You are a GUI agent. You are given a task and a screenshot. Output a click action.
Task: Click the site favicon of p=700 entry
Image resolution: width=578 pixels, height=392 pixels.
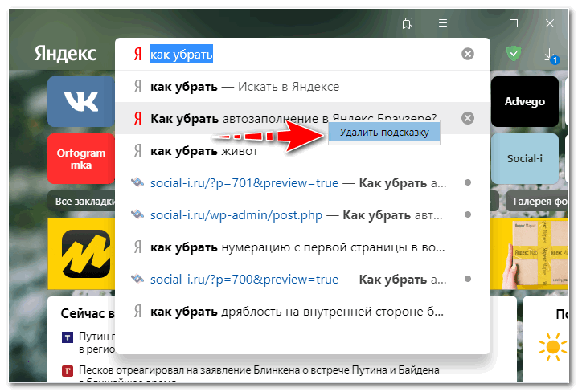pyautogui.click(x=137, y=279)
